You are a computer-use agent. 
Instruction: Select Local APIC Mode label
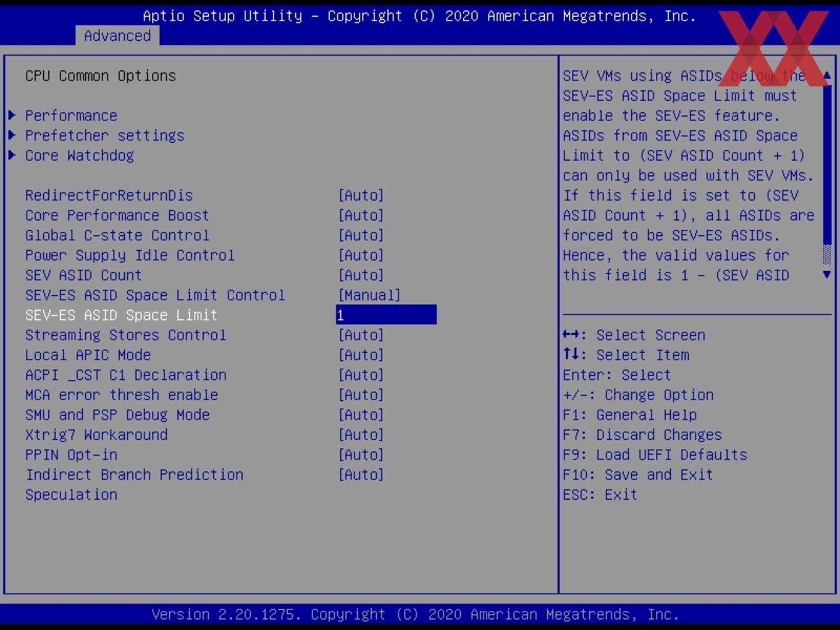click(x=88, y=355)
